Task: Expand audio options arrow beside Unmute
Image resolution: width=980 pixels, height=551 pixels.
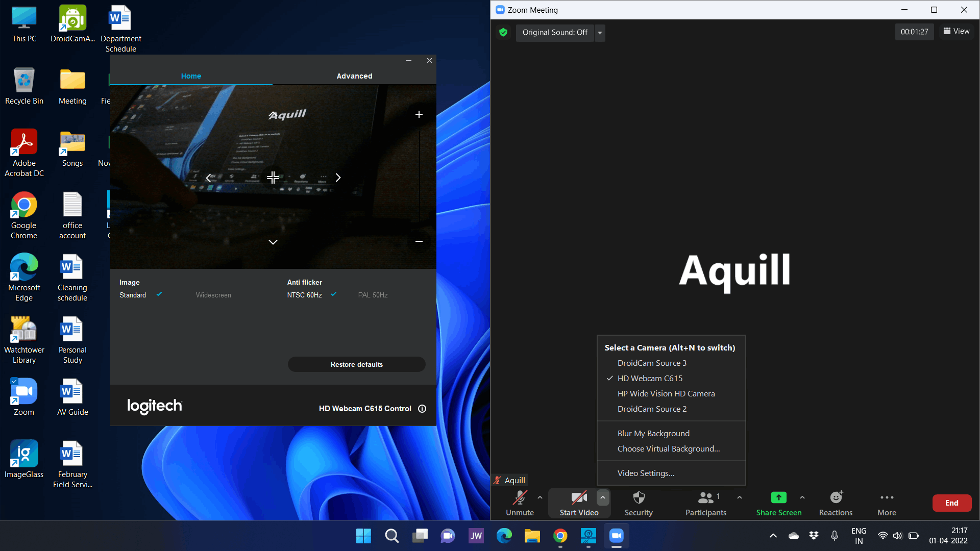Action: [x=540, y=497]
